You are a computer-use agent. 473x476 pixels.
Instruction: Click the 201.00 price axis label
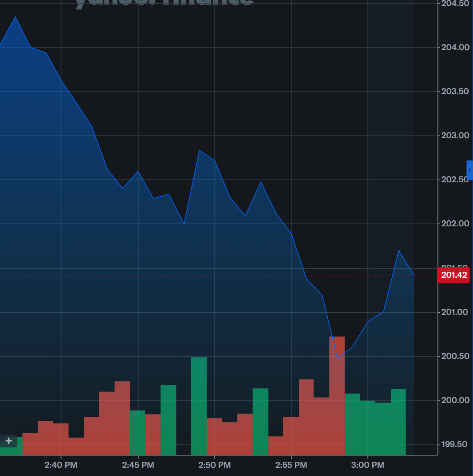pyautogui.click(x=454, y=312)
